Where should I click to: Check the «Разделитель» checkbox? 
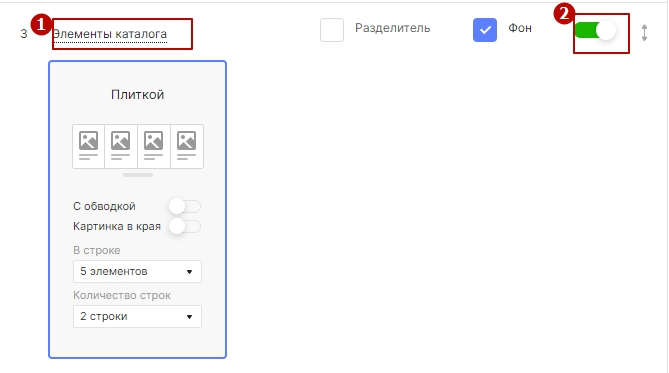332,30
